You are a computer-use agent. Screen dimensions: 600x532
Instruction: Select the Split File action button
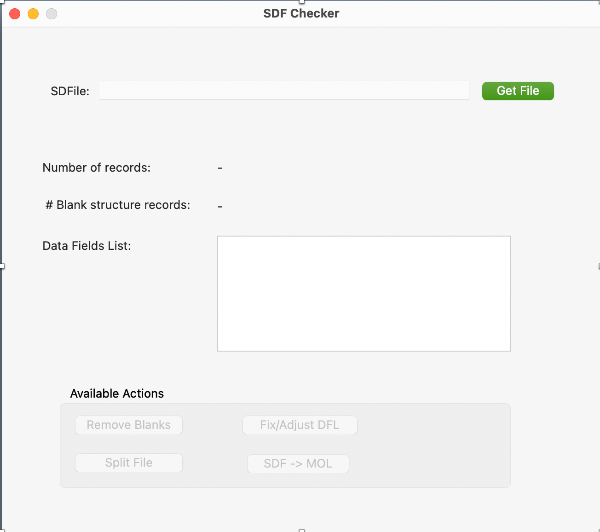[x=129, y=463]
